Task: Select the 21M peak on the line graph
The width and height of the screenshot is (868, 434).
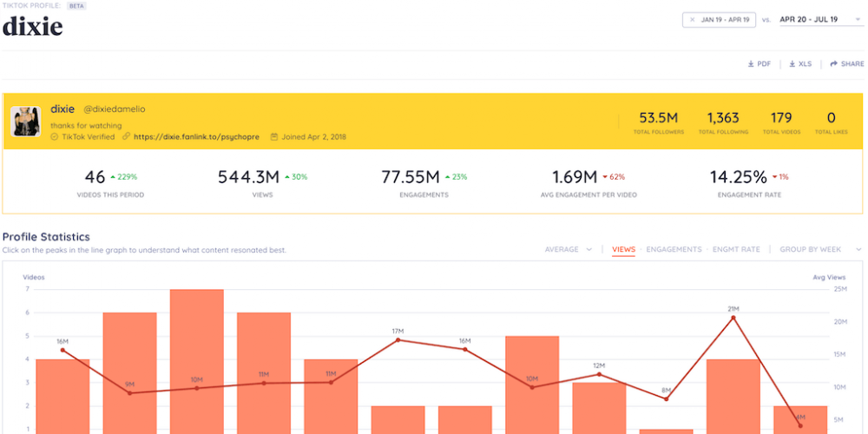Action: point(733,318)
